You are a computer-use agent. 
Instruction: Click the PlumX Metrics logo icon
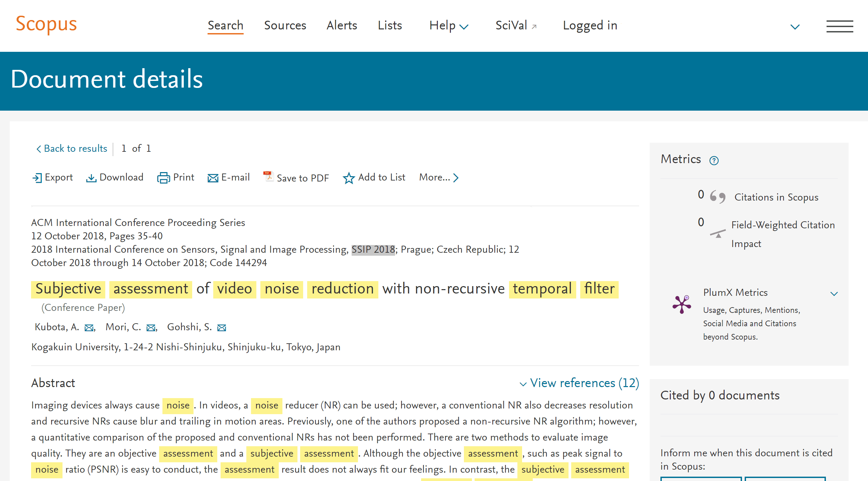681,305
